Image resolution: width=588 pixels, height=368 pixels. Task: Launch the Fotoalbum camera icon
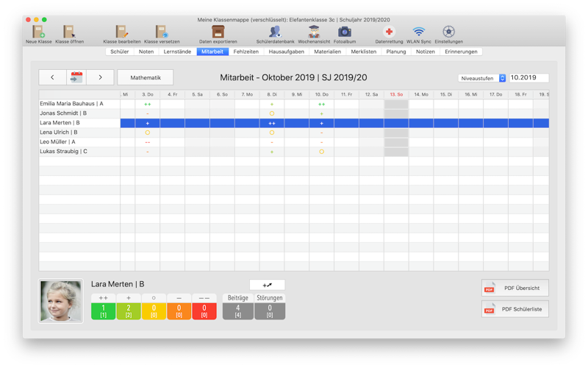pyautogui.click(x=344, y=33)
